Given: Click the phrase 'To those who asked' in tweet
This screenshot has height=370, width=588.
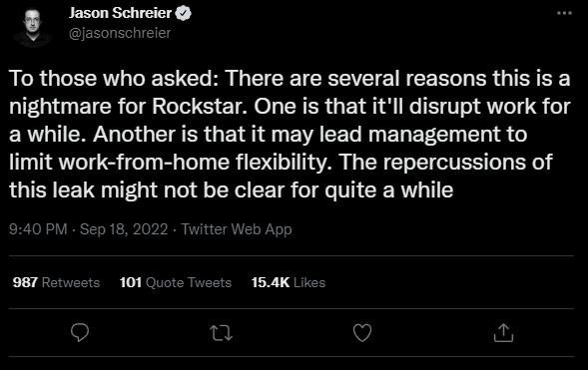Looking at the screenshot, I should 111,78.
